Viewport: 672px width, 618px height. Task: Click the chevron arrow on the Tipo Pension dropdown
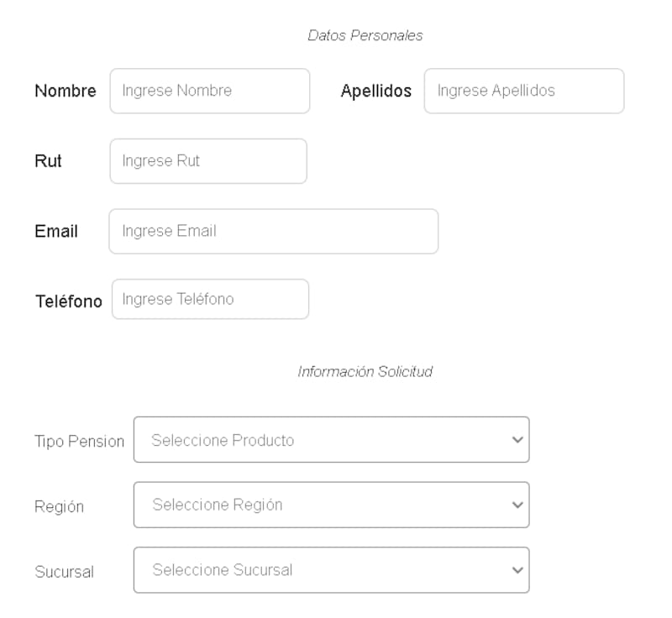click(517, 440)
